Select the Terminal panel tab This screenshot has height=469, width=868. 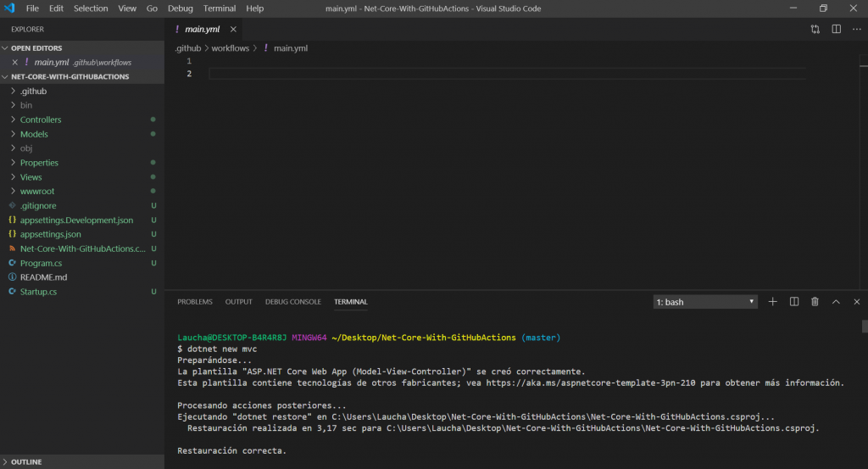click(x=350, y=302)
